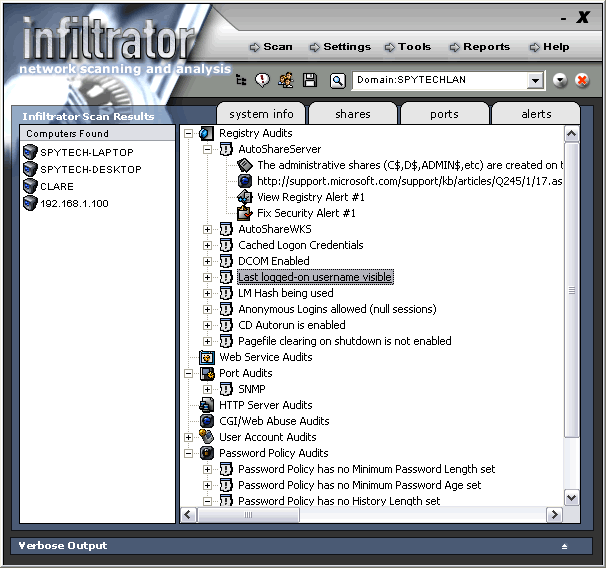Click the CGI/Web Abuse Audits icon
This screenshot has width=606, height=568.
point(207,421)
